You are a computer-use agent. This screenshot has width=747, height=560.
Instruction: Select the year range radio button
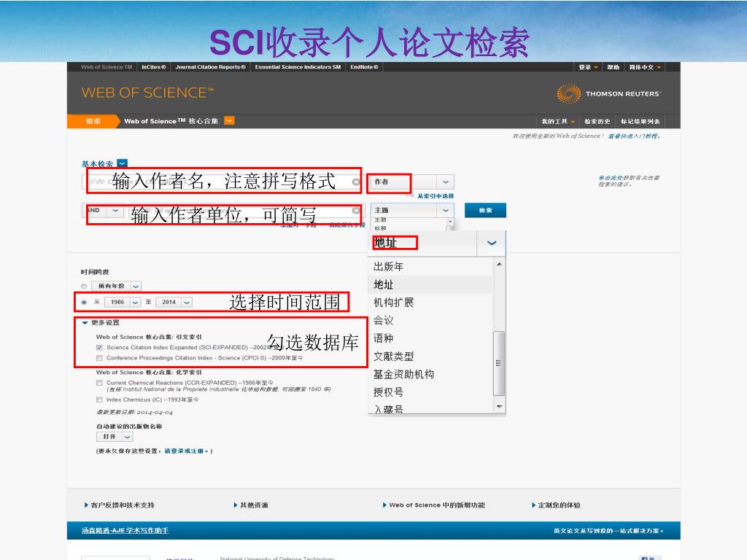click(84, 302)
